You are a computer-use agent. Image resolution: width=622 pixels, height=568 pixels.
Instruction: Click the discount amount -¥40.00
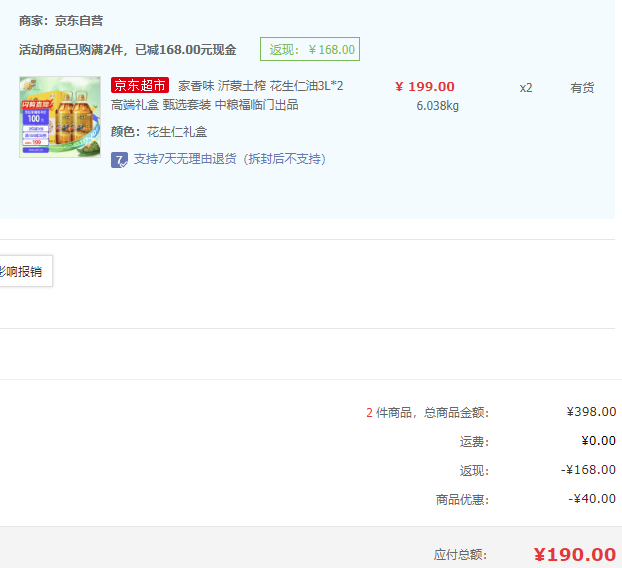coord(592,499)
